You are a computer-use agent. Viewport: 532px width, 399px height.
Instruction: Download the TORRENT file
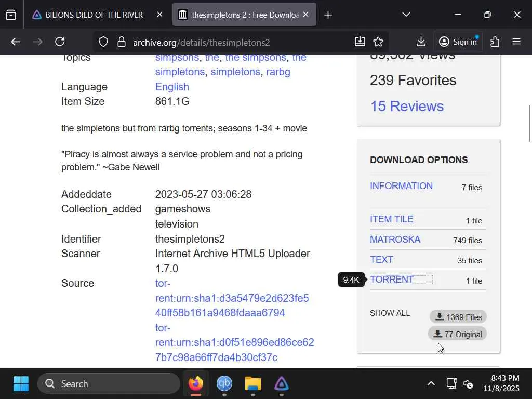(392, 280)
